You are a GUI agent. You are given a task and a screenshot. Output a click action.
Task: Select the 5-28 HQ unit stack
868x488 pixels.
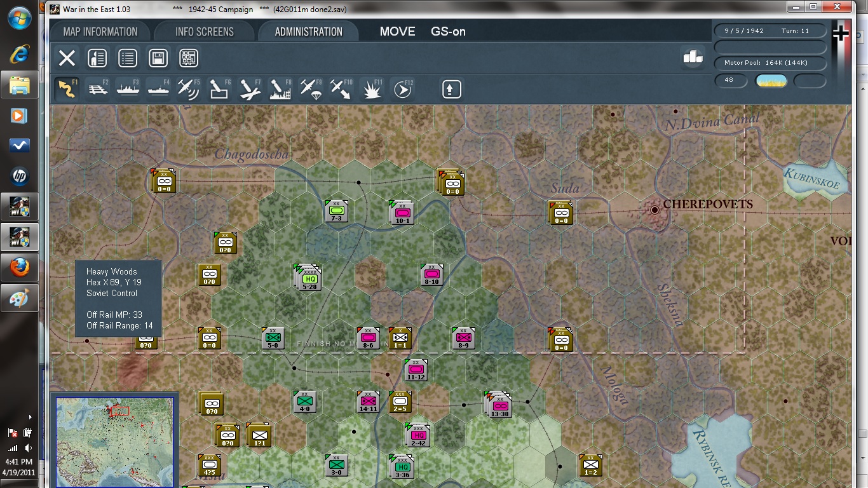tap(309, 278)
